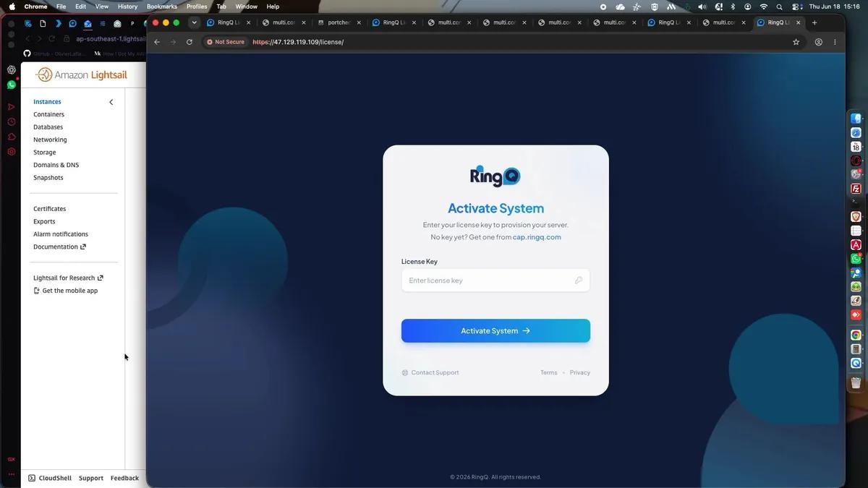Open settings gear in left browser sidebar

pos(12,152)
